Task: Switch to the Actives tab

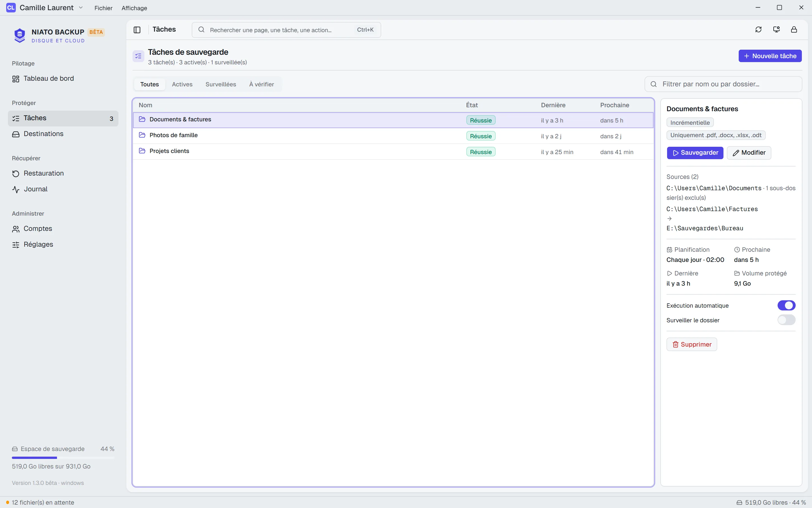Action: [x=182, y=84]
